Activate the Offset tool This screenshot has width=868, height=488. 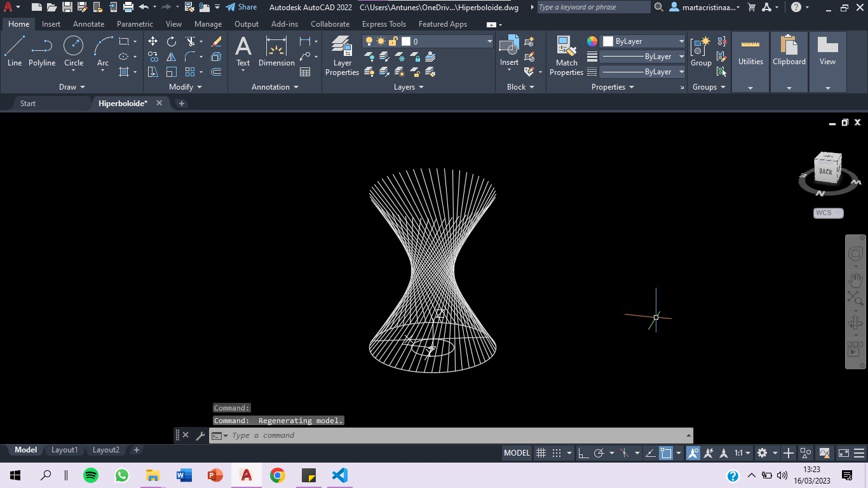coord(216,72)
